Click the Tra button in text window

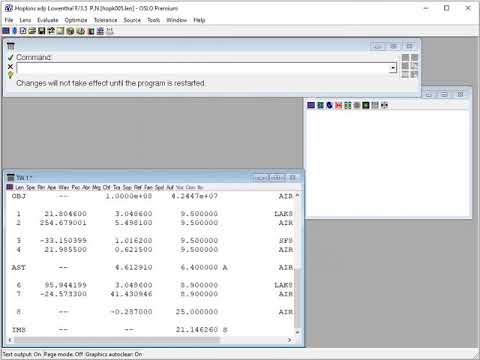(116, 187)
